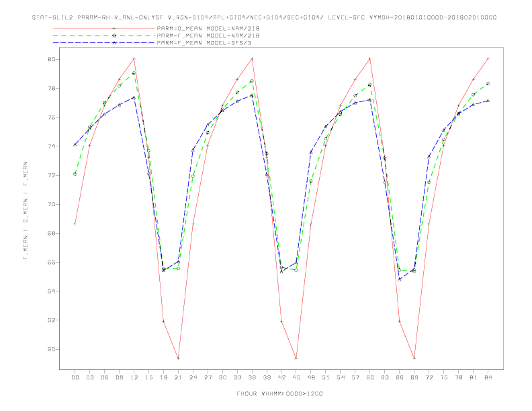Screen dimensions: 532x411
Task: Click x-axis tick label 12
Action: click(x=134, y=377)
